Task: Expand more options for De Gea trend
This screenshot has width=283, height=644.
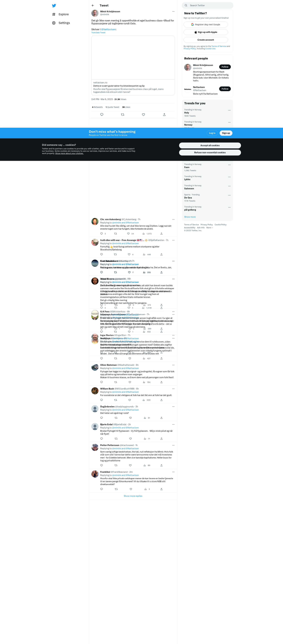Action: [229, 195]
